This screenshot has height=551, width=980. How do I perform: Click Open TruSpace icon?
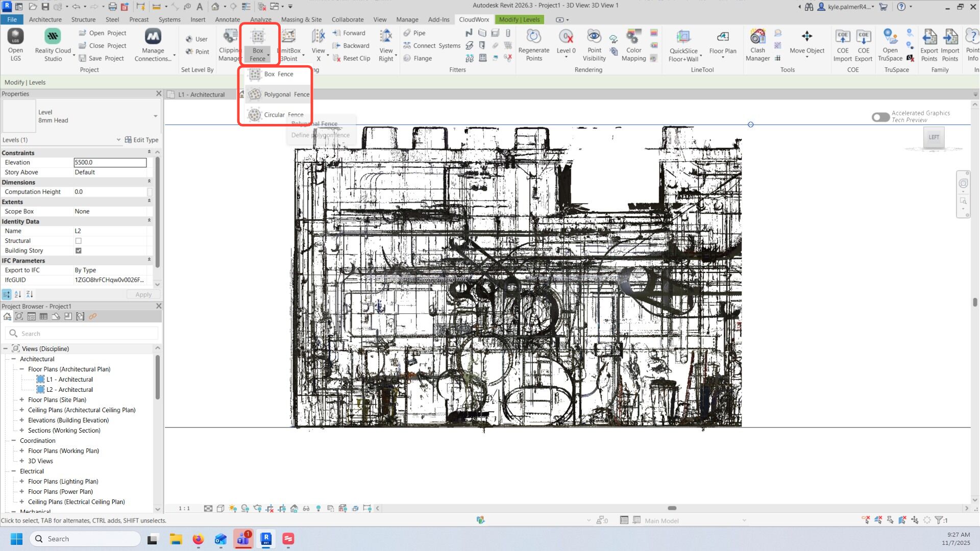(890, 37)
